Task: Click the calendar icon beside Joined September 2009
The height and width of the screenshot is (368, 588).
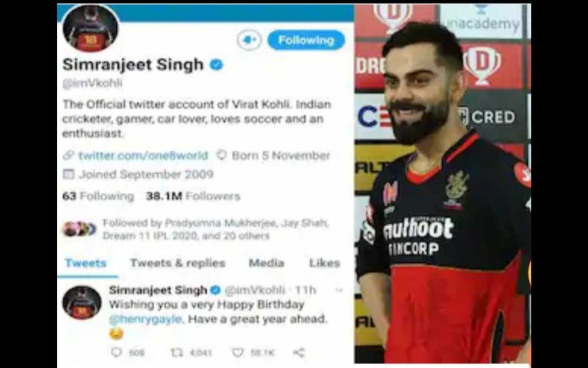Action: 68,174
